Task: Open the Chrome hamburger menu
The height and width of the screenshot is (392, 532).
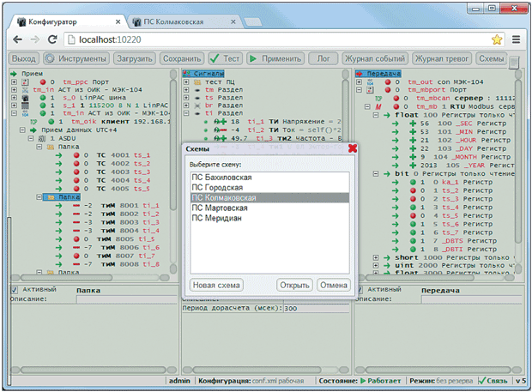Action: click(x=516, y=39)
